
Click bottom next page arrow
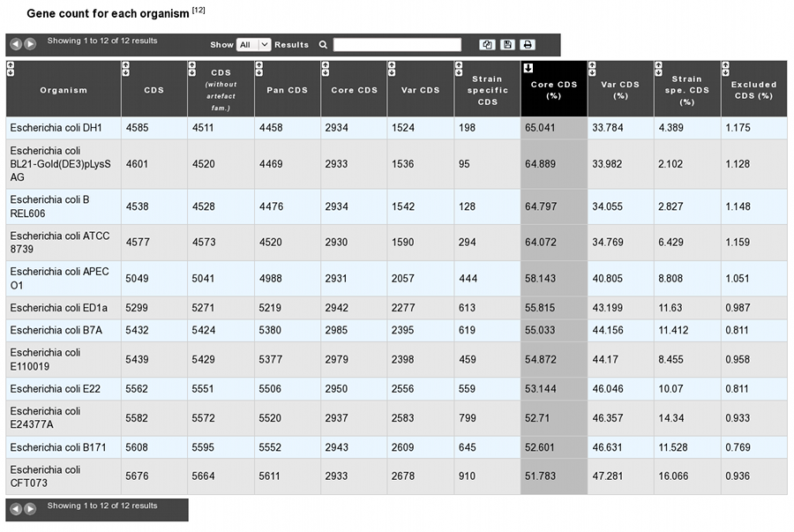coord(30,509)
